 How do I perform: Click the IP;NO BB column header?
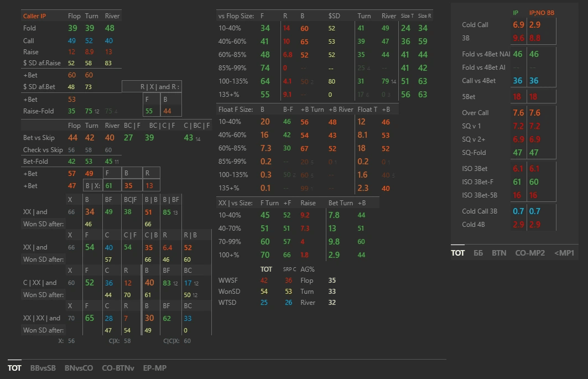[542, 13]
